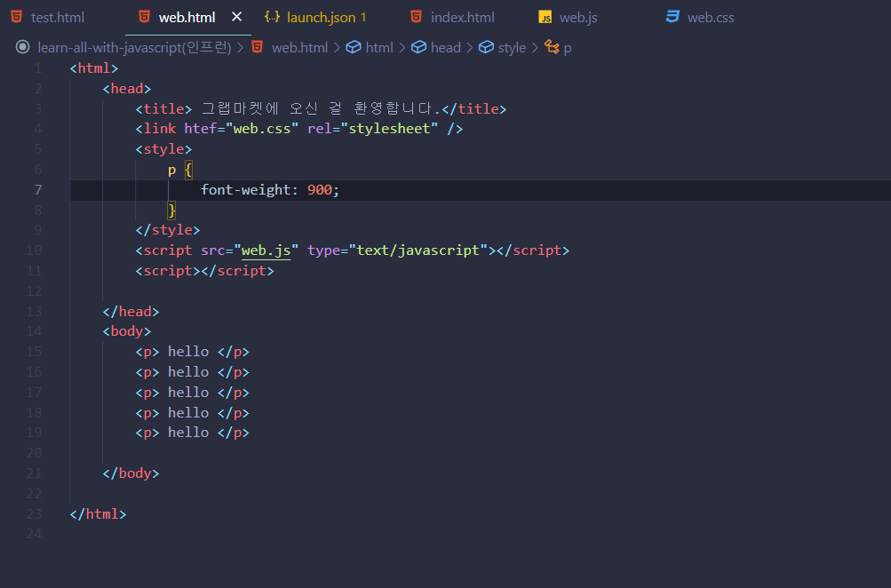Click the circle icon starting the breadcrumb bar

pyautogui.click(x=23, y=48)
